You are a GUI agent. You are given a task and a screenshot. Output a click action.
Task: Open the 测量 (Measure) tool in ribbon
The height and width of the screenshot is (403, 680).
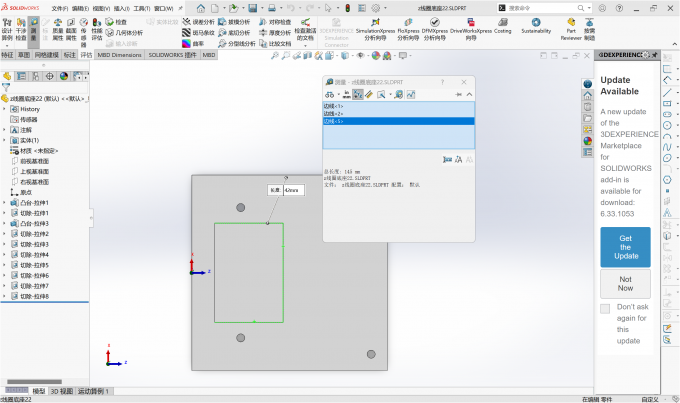(33, 31)
